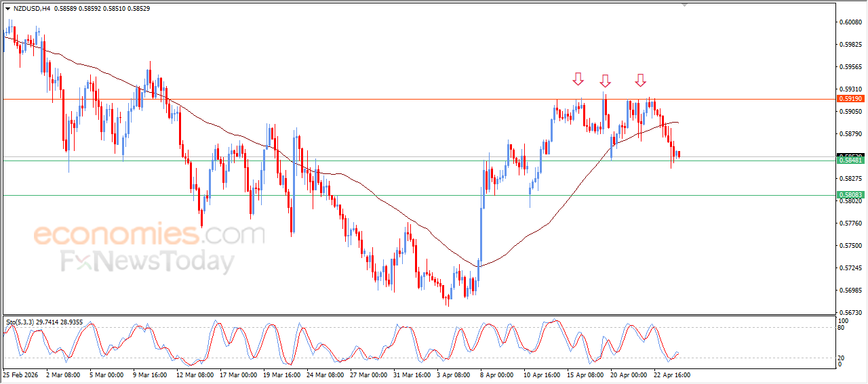Click the FxNewsToday watermark text
This screenshot has height=384, width=868.
[x=148, y=261]
